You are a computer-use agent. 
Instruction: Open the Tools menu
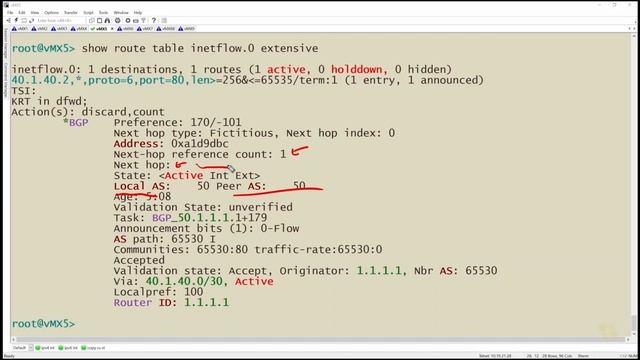[103, 13]
